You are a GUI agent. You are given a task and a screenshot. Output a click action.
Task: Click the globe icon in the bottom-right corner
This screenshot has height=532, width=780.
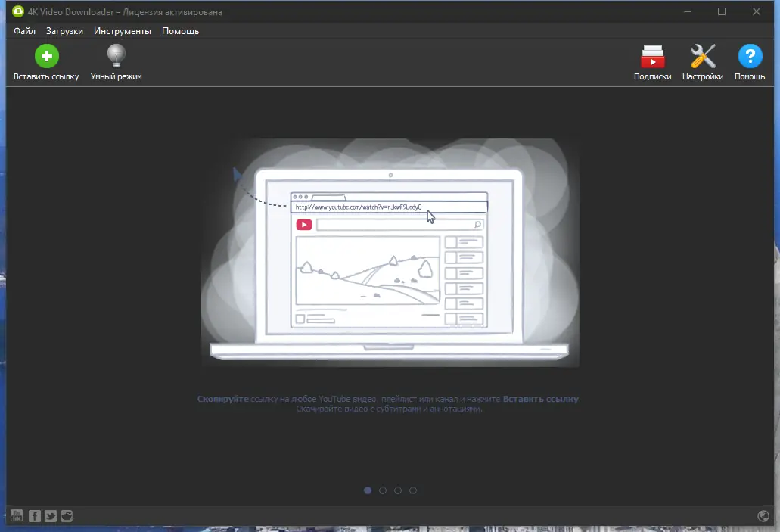[763, 516]
